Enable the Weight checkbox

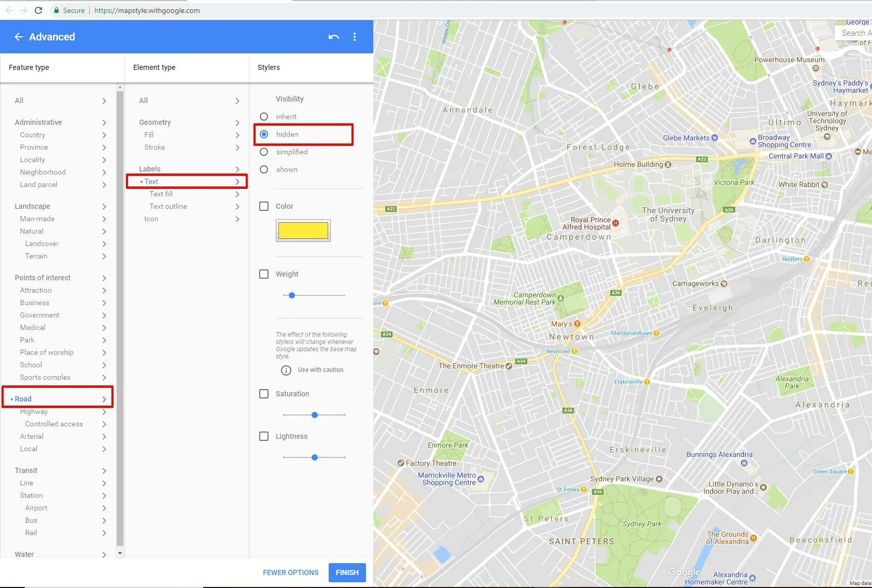(264, 274)
